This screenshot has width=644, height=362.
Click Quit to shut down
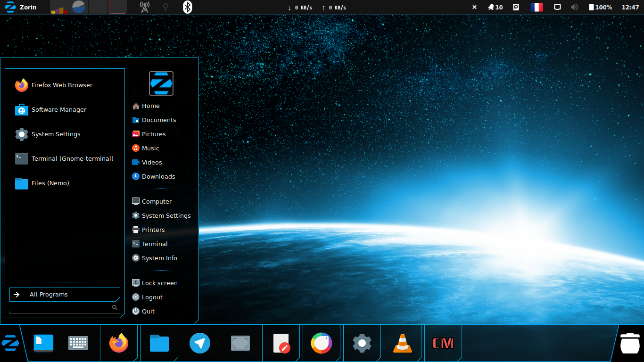click(143, 312)
